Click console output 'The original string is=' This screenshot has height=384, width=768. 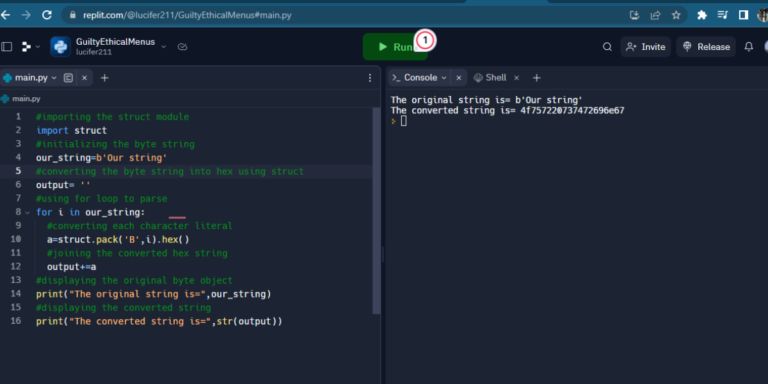tap(450, 100)
